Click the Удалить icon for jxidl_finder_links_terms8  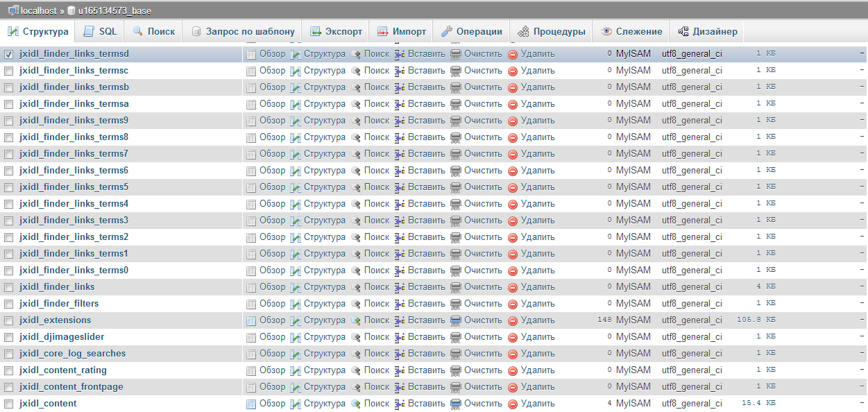click(x=513, y=137)
